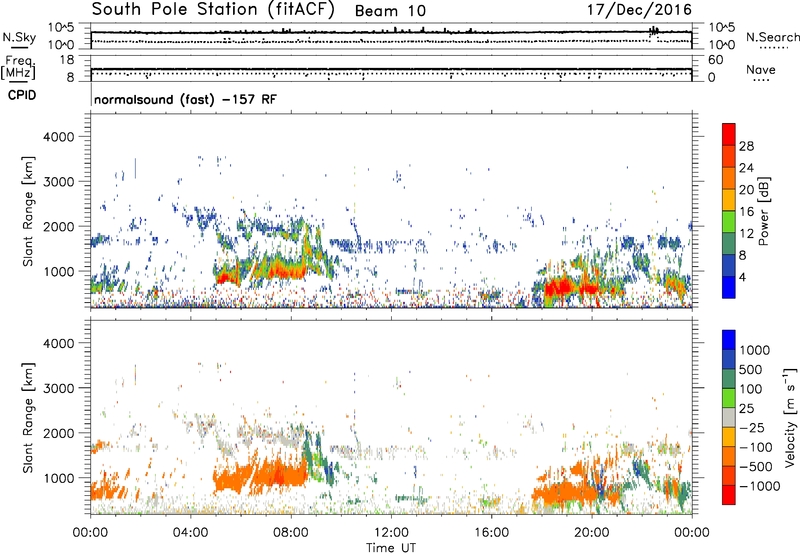Click the 'Freq. [MHz]' axis label
This screenshot has width=800, height=554.
(18, 67)
